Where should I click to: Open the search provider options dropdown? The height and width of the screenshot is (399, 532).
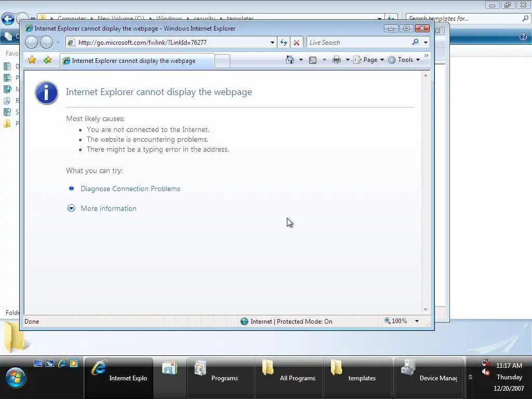[426, 43]
